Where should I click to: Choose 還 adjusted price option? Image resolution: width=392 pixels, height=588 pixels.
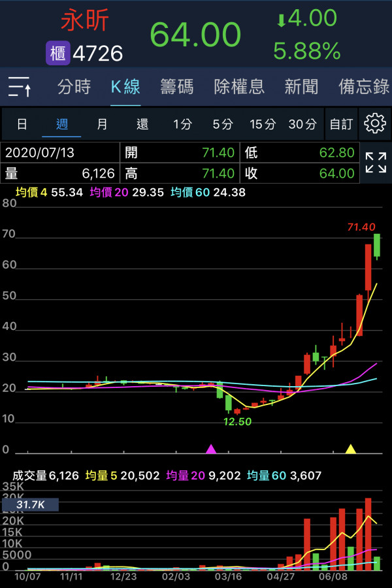(x=142, y=124)
